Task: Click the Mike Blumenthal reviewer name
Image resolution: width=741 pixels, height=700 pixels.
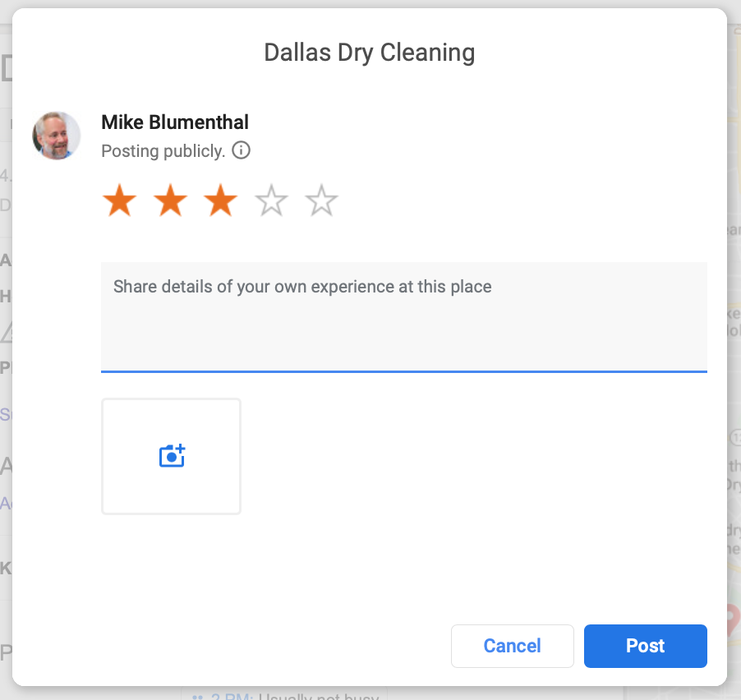Action: (x=175, y=122)
